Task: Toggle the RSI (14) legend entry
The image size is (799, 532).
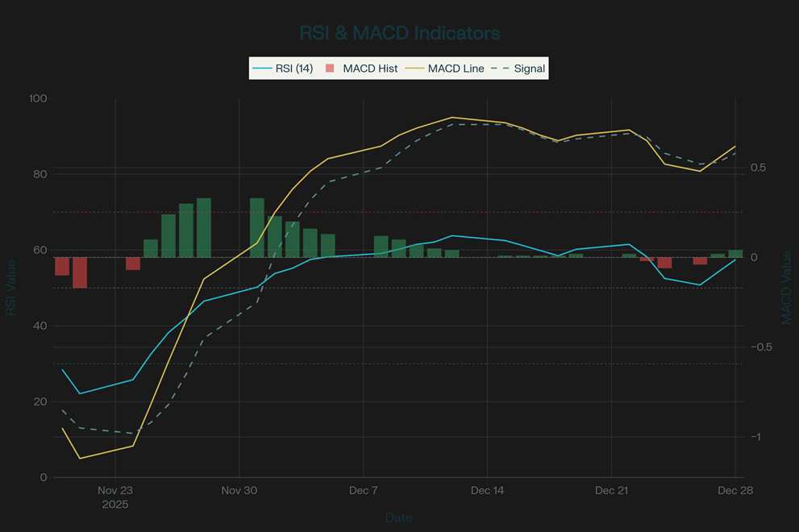Action: tap(293, 69)
